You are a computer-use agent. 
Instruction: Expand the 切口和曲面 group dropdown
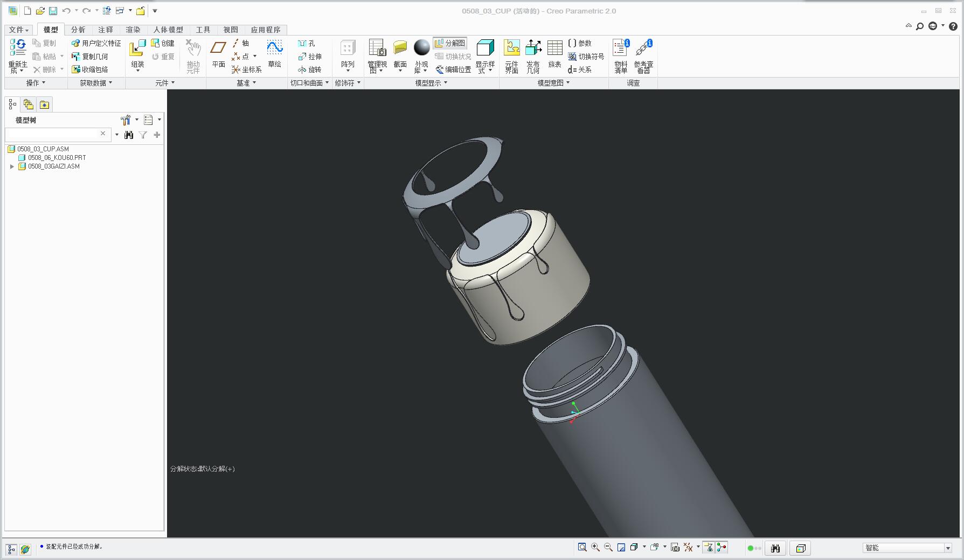pyautogui.click(x=309, y=83)
